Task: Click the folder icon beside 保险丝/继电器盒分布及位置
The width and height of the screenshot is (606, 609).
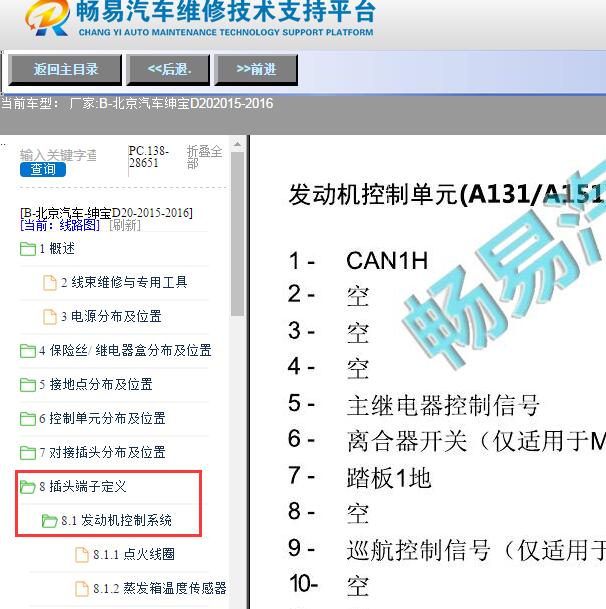Action: [x=28, y=351]
